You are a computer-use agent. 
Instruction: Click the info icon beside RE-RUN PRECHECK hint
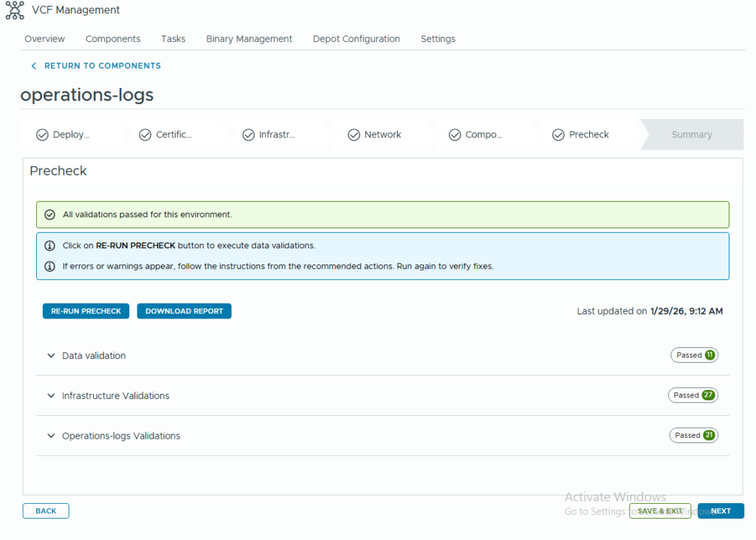tap(49, 246)
